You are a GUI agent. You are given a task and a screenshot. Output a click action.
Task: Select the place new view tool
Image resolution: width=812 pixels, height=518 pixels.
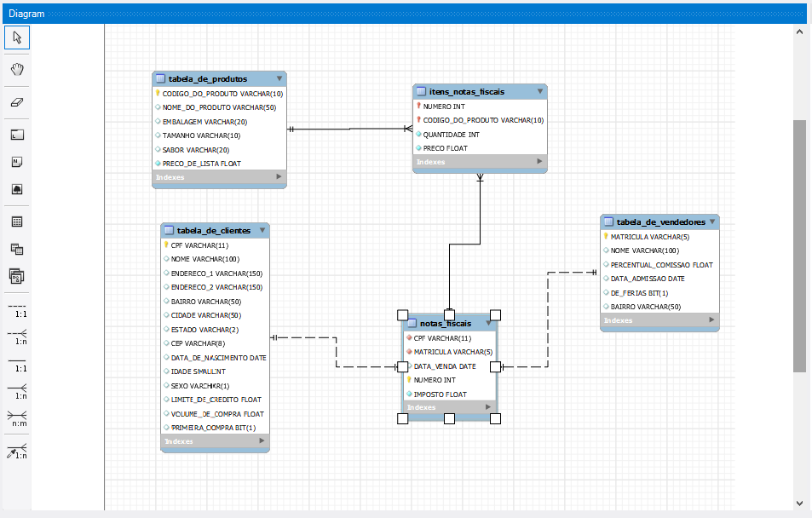[17, 248]
